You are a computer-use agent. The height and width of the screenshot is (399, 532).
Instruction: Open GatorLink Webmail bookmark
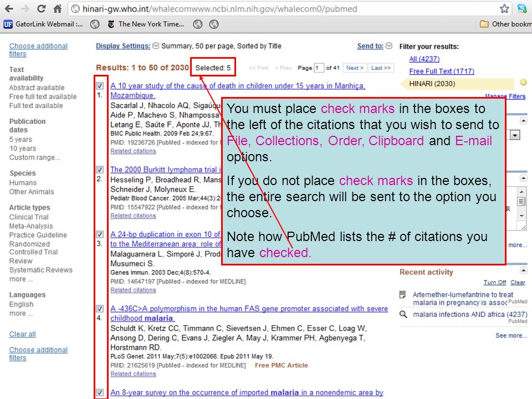pos(43,24)
